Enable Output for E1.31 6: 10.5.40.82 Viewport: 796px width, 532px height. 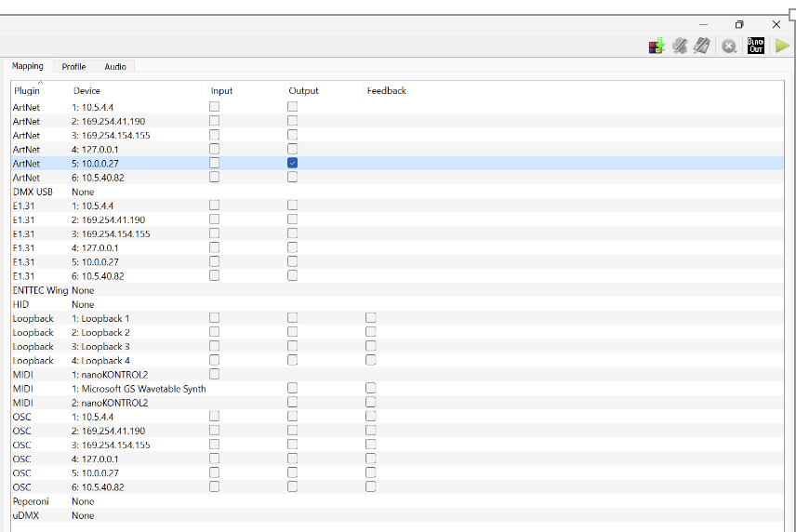(x=292, y=275)
